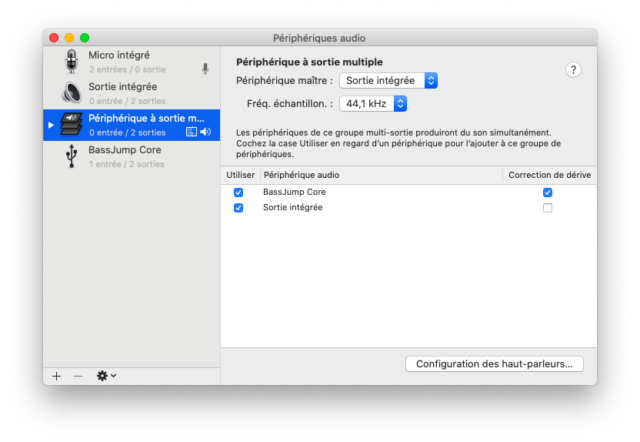Click the alert sounds indicator icon
Screen dimensions: 640x442
pyautogui.click(x=191, y=132)
